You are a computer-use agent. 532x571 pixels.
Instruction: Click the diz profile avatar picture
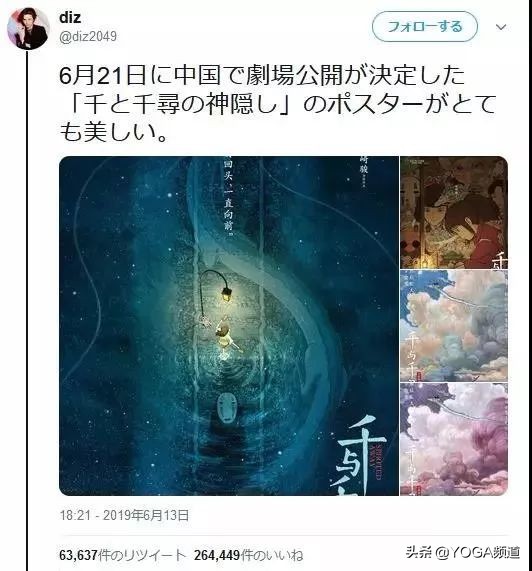pos(28,28)
